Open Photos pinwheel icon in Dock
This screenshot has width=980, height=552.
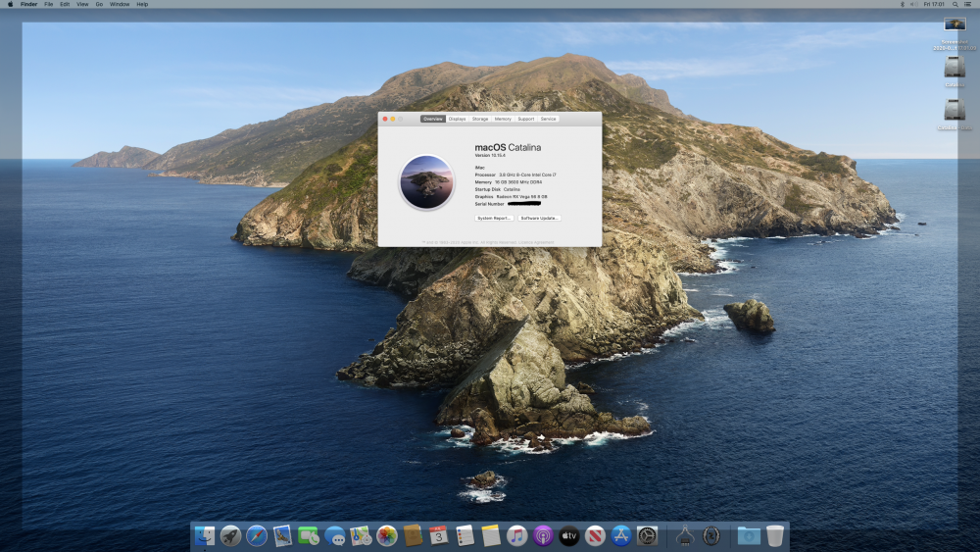pyautogui.click(x=387, y=535)
